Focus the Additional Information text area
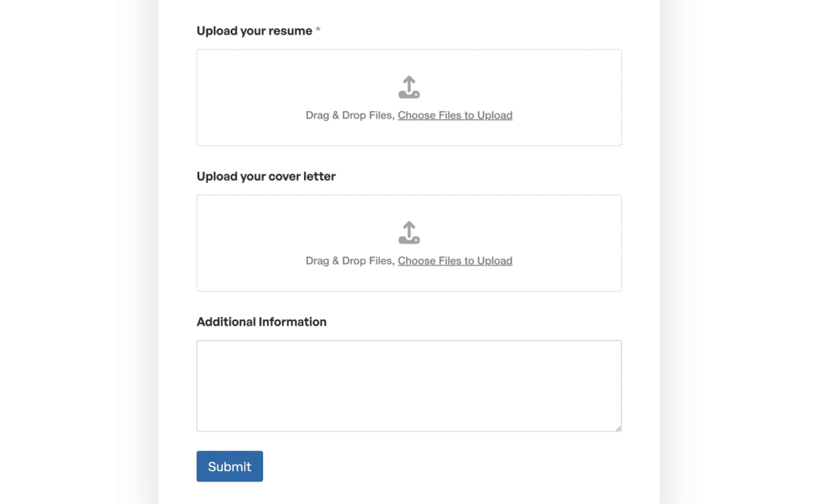Image resolution: width=826 pixels, height=504 pixels. tap(408, 385)
